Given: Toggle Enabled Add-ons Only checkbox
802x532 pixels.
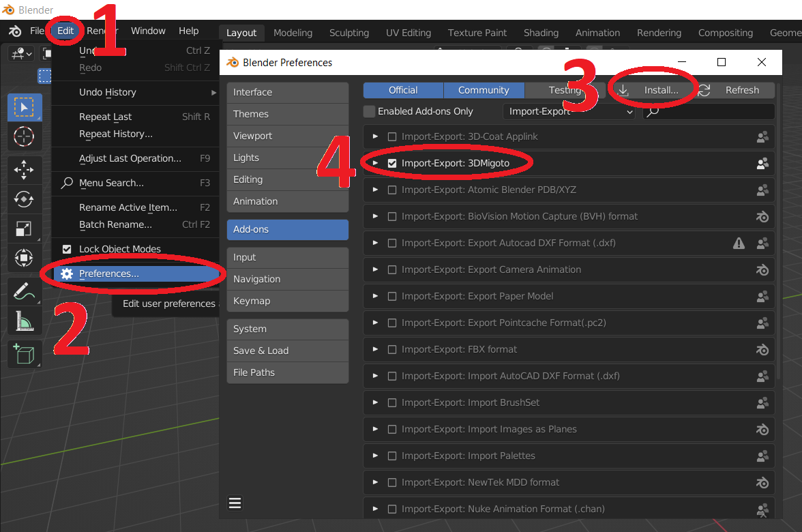Looking at the screenshot, I should (370, 112).
